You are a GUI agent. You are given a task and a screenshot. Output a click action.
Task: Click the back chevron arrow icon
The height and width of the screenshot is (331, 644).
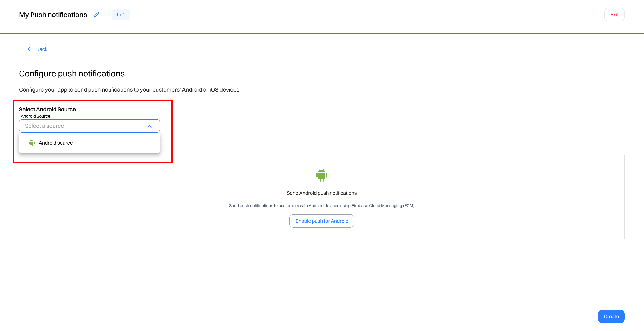click(x=29, y=49)
